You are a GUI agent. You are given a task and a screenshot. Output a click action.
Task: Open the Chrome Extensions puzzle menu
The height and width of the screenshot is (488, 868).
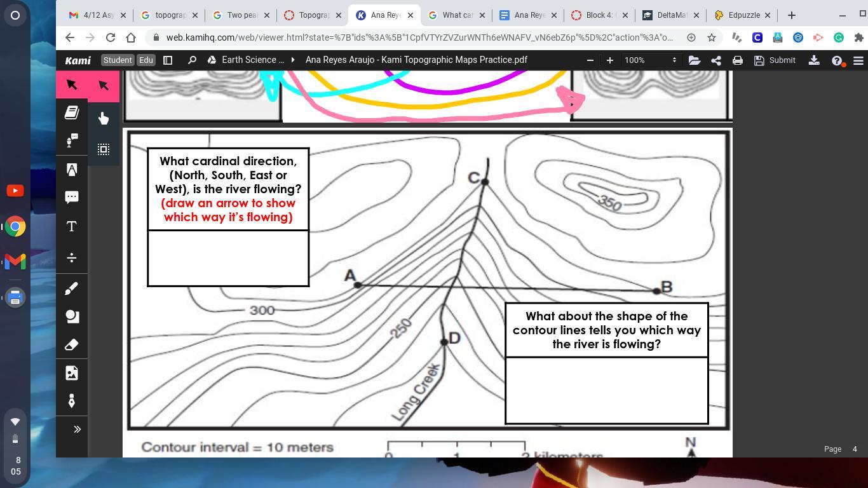(x=858, y=37)
